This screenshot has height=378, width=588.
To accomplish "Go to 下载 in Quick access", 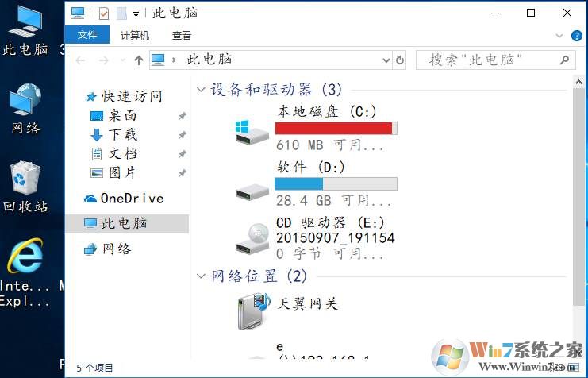I will (x=114, y=134).
